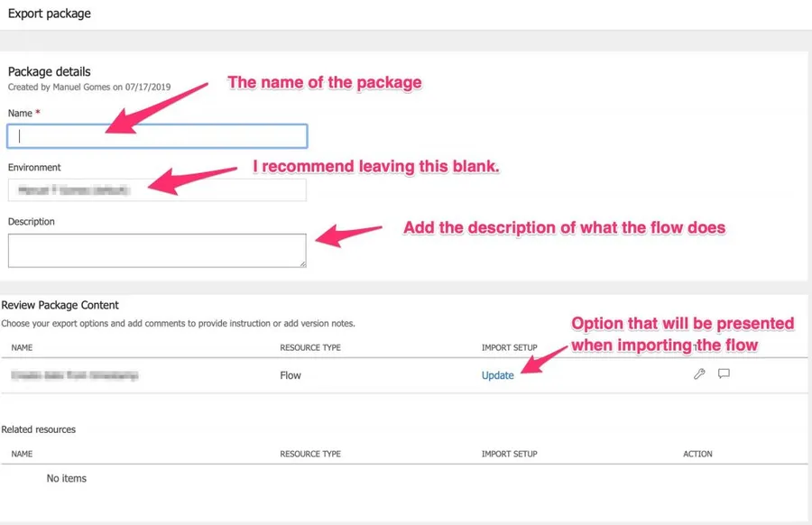Click the No items placeholder text
This screenshot has width=812, height=525.
[x=67, y=478]
